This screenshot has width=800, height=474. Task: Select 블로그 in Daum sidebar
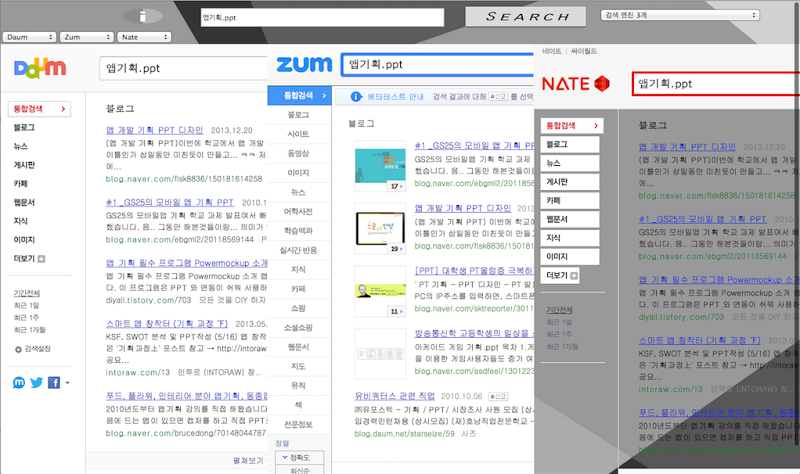tap(24, 128)
